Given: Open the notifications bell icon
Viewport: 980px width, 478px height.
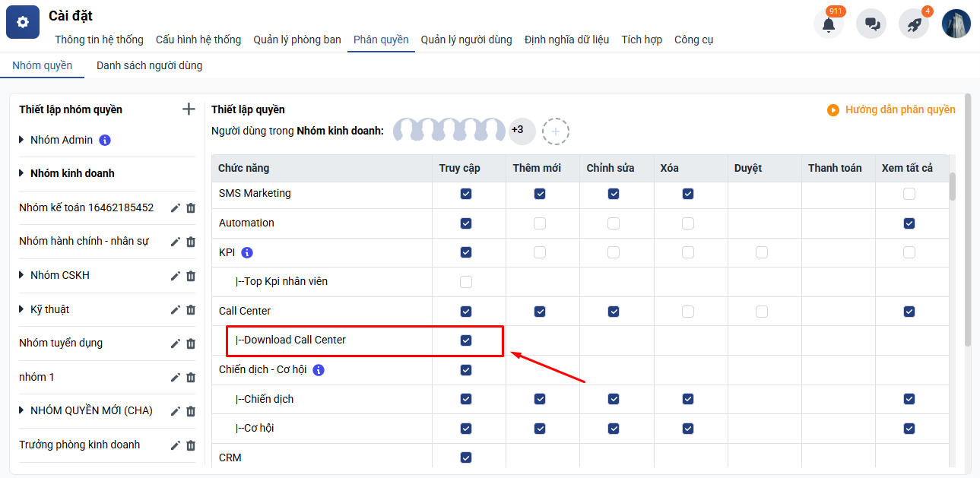Looking at the screenshot, I should (x=828, y=24).
